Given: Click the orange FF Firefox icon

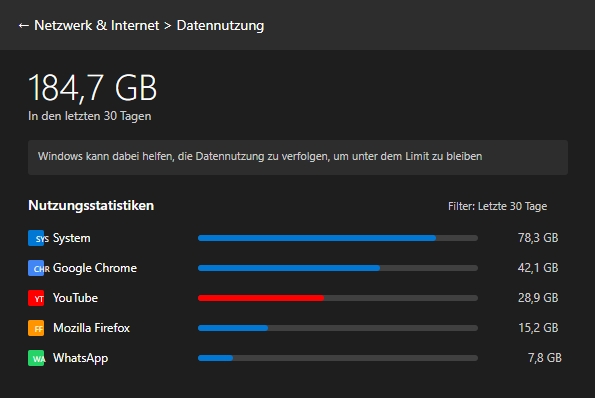Looking at the screenshot, I should click(36, 328).
